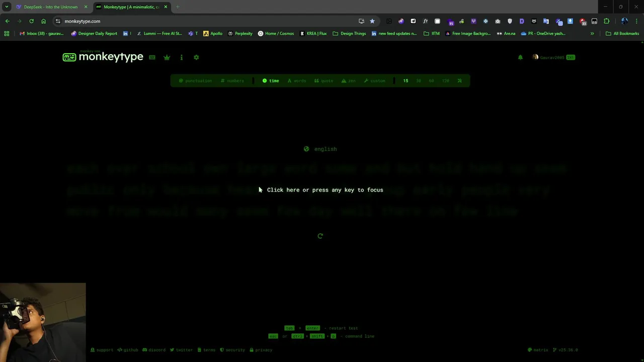Set test duration to 30 seconds
Viewport: 644px width, 362px height.
[x=419, y=80]
